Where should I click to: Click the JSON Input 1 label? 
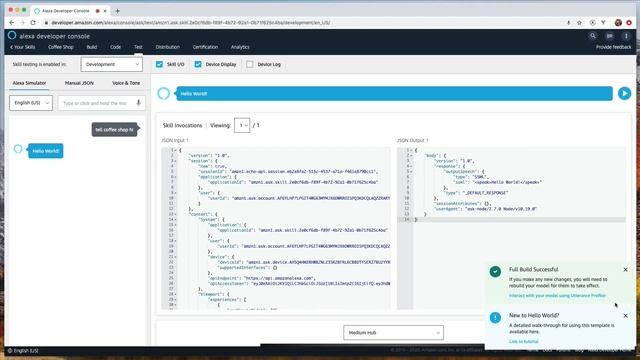[x=175, y=140]
